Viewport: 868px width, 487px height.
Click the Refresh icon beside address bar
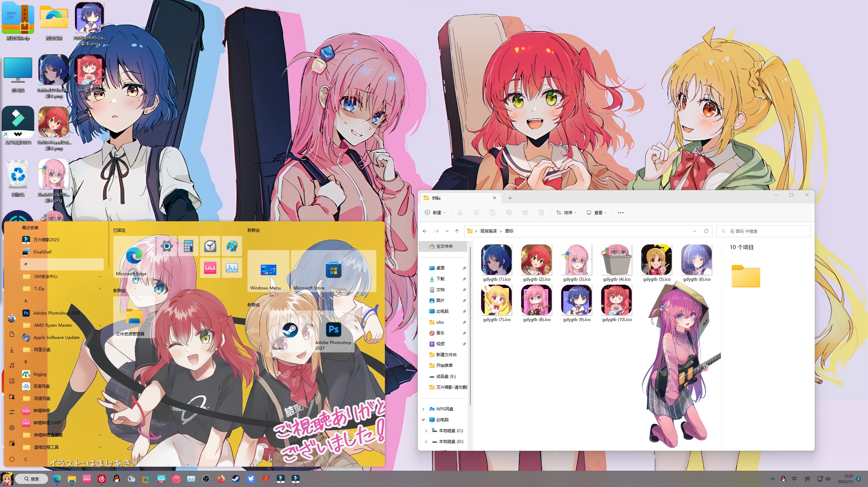tap(706, 231)
